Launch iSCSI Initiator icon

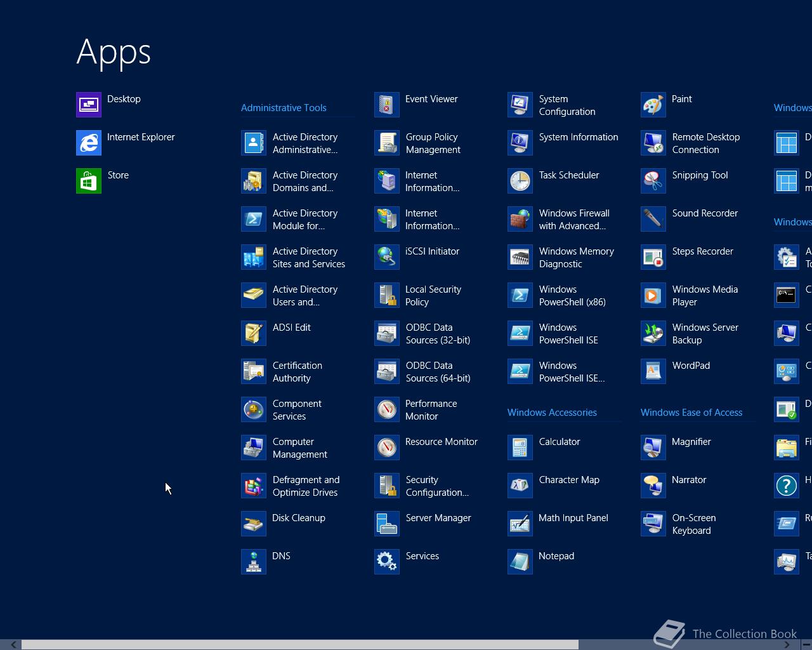[387, 257]
